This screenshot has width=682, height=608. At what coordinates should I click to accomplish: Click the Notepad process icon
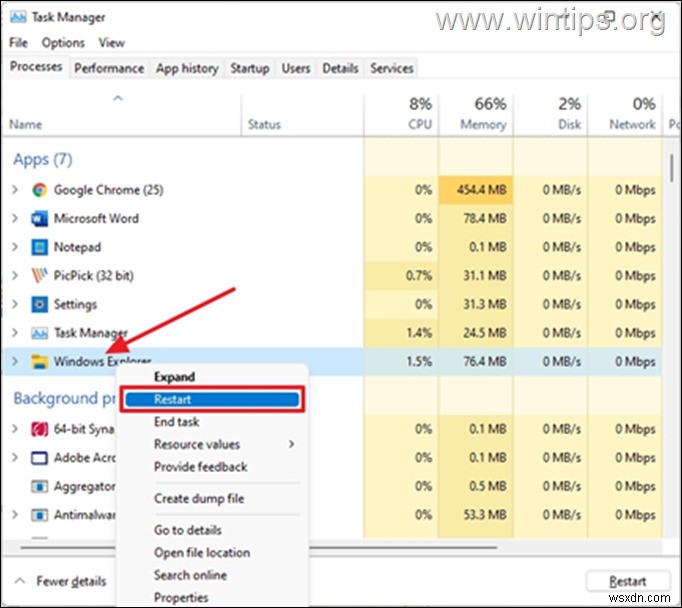(40, 247)
